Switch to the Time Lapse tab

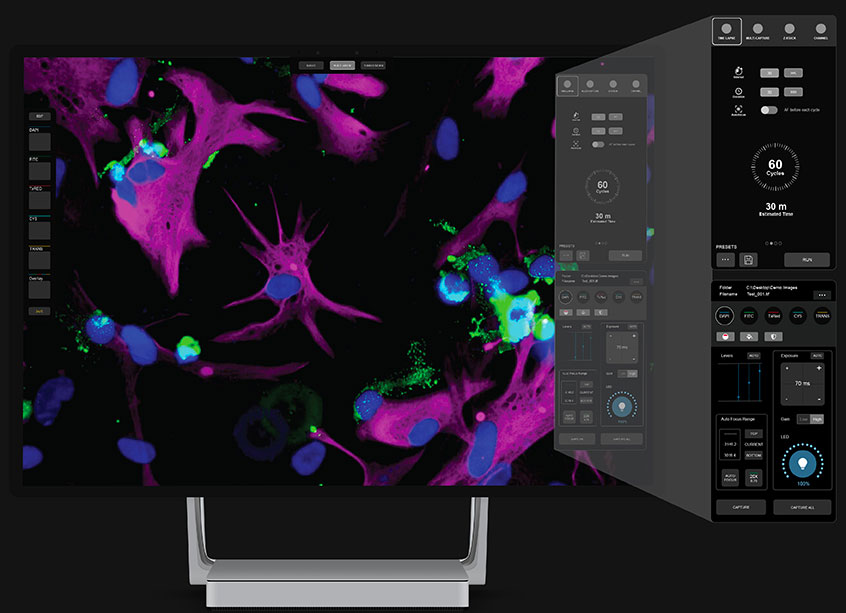(x=726, y=32)
